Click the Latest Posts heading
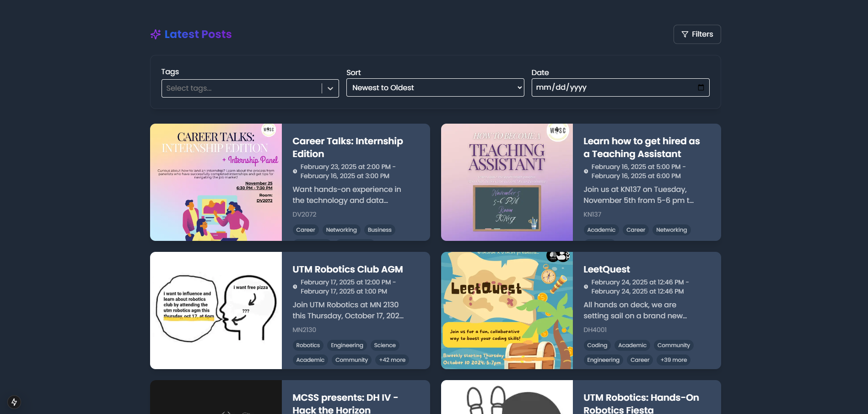Screen dimensions: 868x414 coord(198,34)
